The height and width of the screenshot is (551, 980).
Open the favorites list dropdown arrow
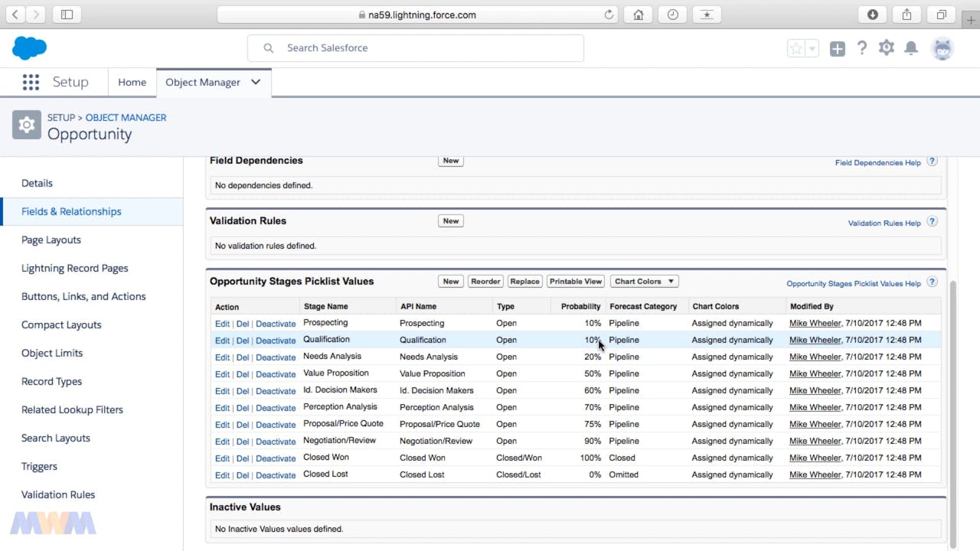click(x=812, y=48)
